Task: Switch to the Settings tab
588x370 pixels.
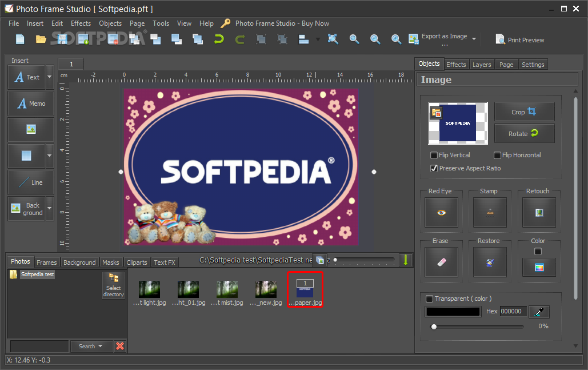Action: pyautogui.click(x=533, y=65)
